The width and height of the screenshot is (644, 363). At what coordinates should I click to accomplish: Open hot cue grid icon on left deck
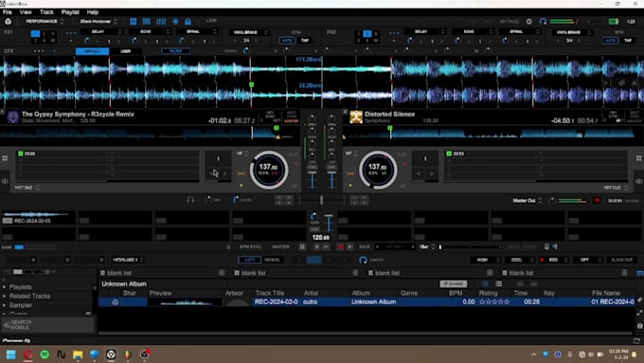5,158
